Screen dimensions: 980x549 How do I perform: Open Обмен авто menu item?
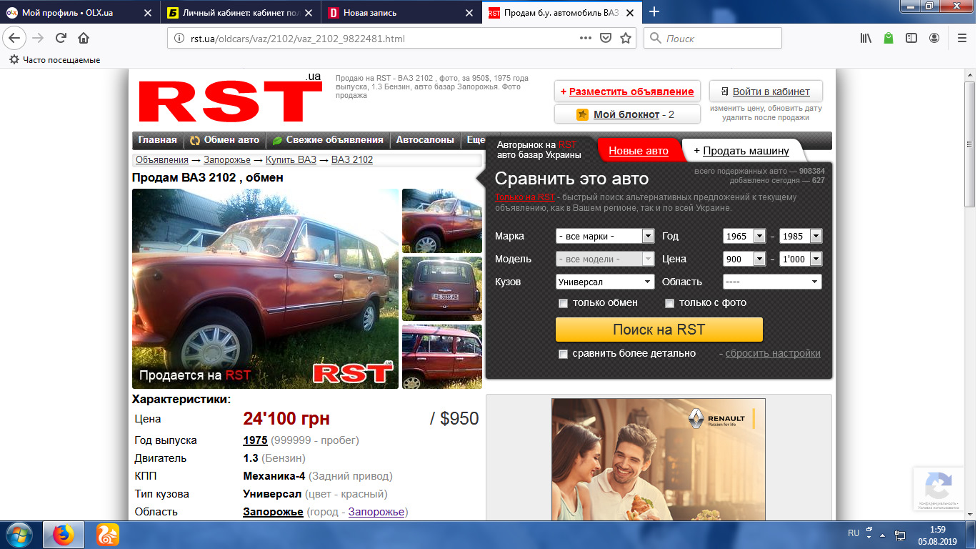click(224, 140)
